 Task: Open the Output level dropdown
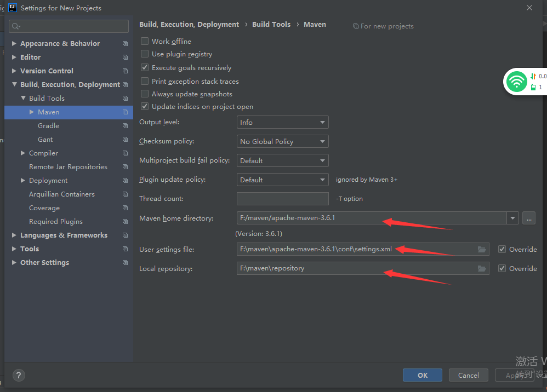(x=283, y=122)
